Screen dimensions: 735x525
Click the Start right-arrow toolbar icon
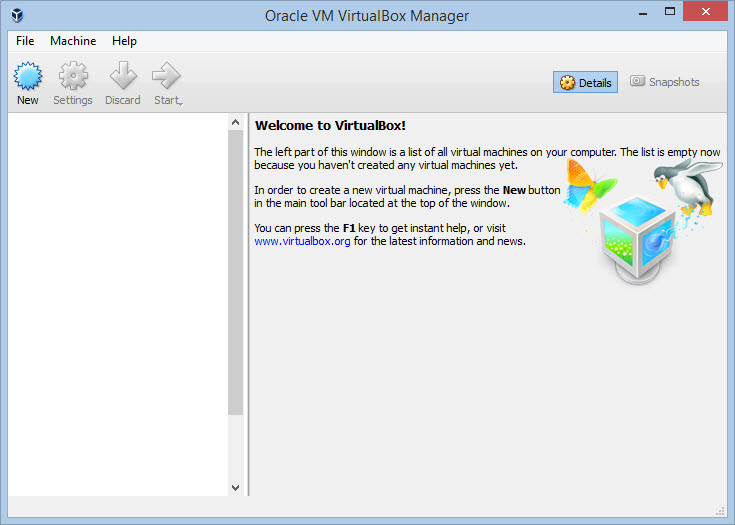click(166, 75)
